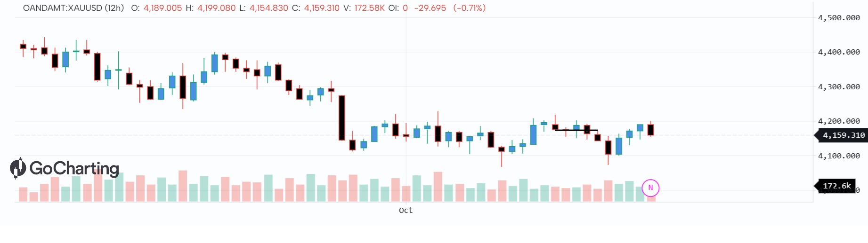The width and height of the screenshot is (868, 243).
Task: Click the GoCharting logo icon
Action: click(18, 168)
